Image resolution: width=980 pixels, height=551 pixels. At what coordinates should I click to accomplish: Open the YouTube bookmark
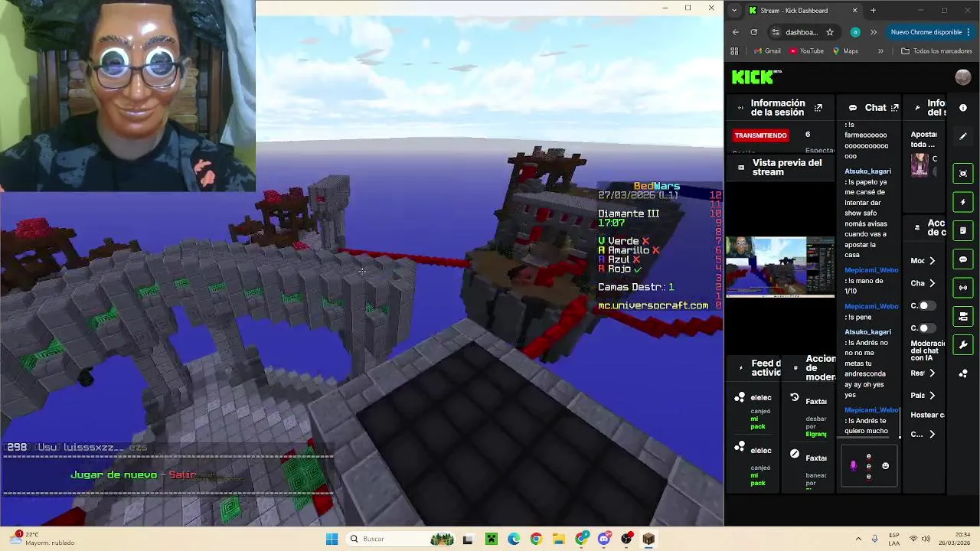point(806,51)
